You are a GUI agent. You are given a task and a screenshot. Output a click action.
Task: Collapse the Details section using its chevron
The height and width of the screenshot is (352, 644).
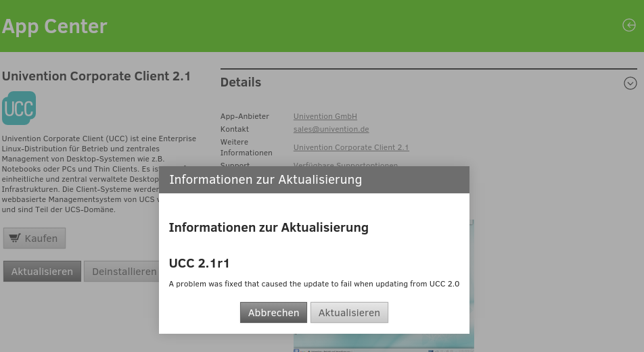pos(630,83)
